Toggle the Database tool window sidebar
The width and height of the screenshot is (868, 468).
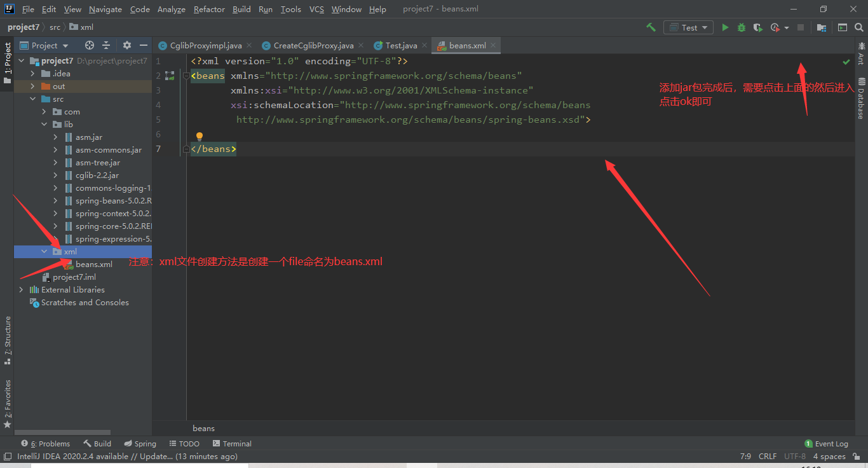pos(861,98)
